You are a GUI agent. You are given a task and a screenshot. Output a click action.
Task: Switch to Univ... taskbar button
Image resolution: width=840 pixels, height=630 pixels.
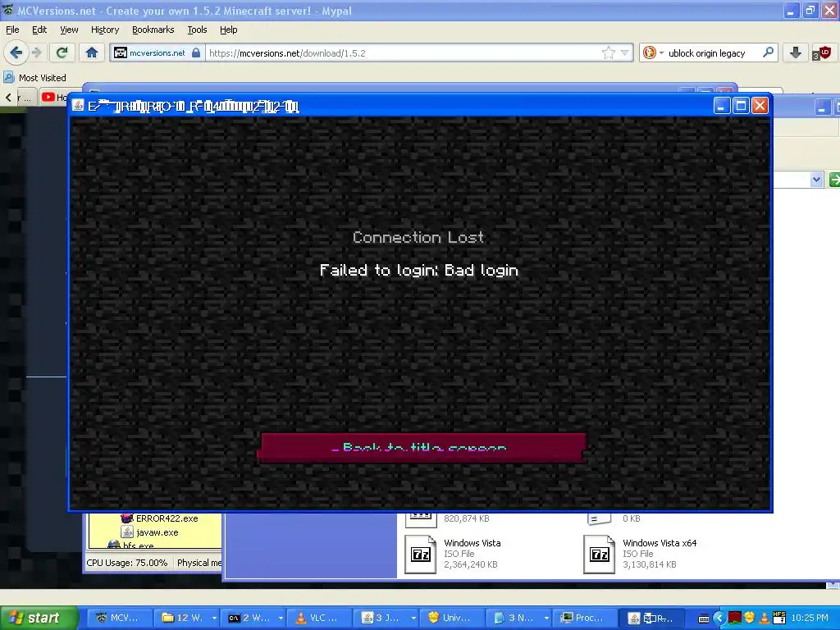click(x=452, y=618)
